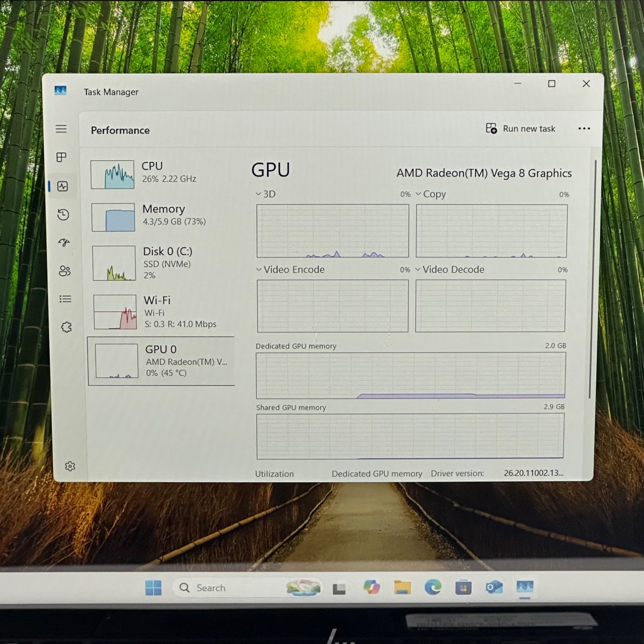
Task: Open the three-dot more options menu
Action: [584, 128]
